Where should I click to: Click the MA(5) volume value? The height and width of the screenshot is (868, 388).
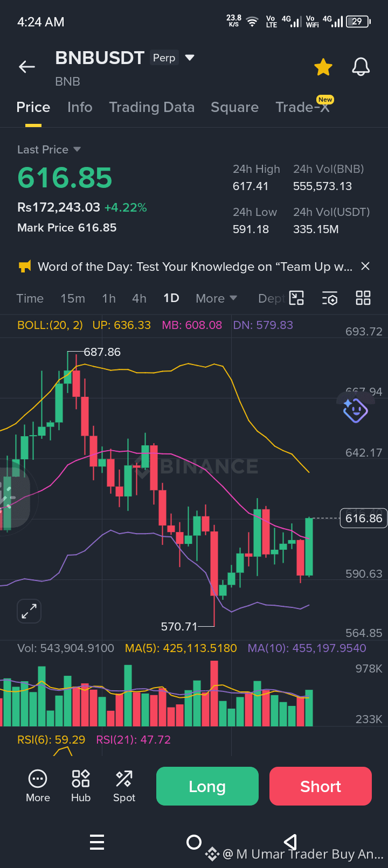point(181,648)
